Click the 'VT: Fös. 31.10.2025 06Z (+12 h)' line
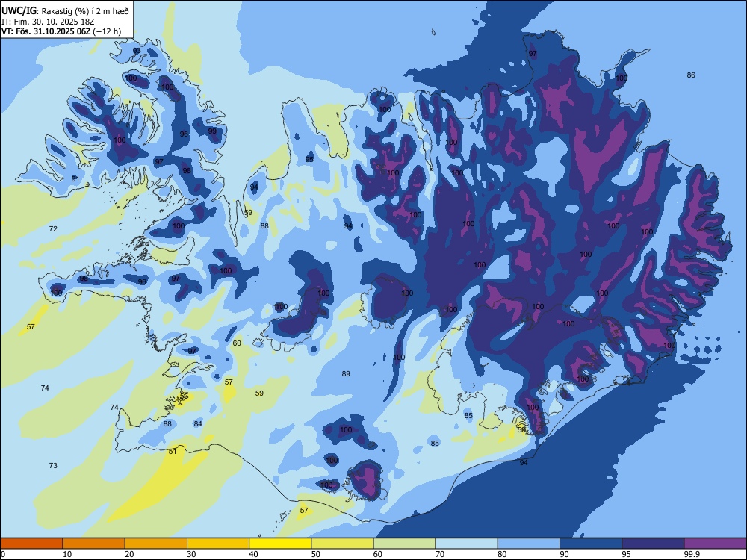This screenshot has width=747, height=560. tap(61, 31)
